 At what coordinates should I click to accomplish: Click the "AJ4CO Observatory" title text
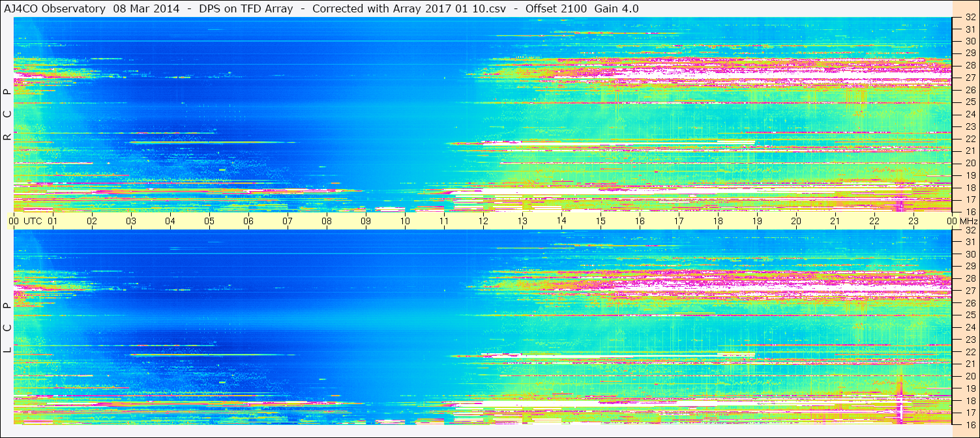(55, 8)
